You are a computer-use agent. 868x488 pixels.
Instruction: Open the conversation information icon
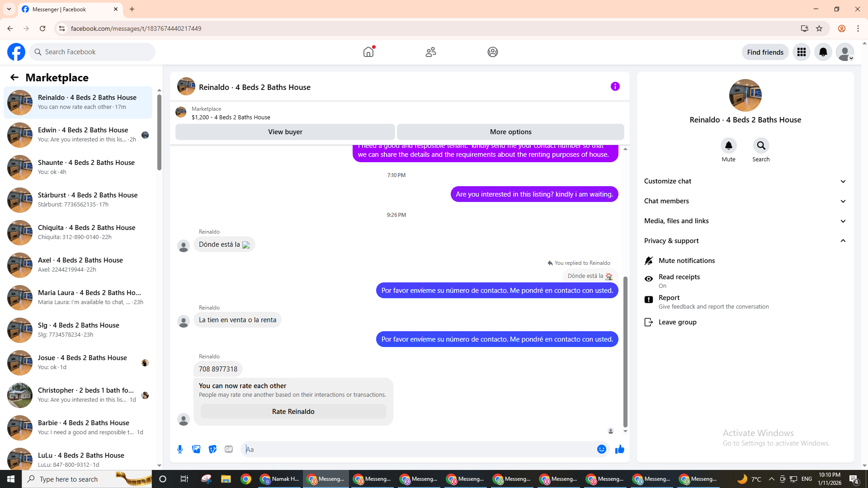(615, 86)
